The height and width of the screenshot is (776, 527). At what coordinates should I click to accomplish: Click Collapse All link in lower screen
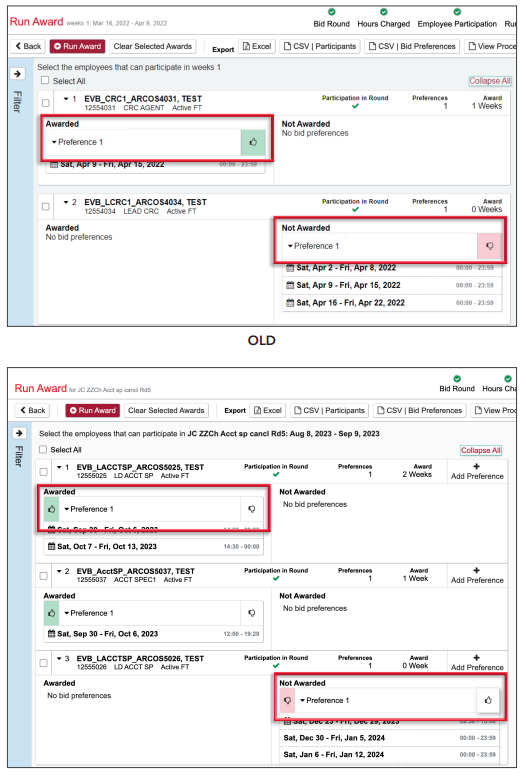coord(480,450)
